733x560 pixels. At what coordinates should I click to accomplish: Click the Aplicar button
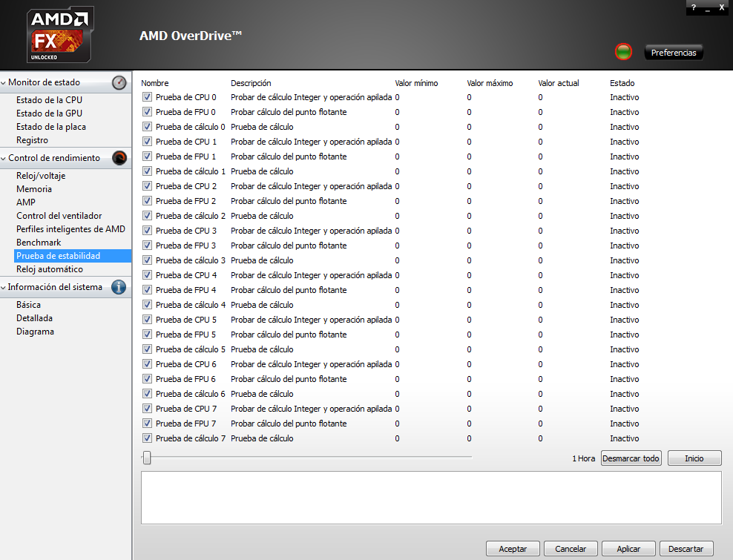[628, 549]
